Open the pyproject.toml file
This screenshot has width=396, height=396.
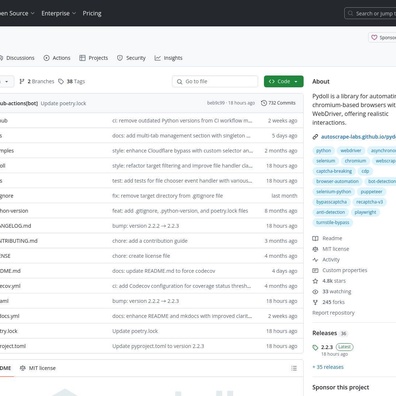tap(13, 346)
